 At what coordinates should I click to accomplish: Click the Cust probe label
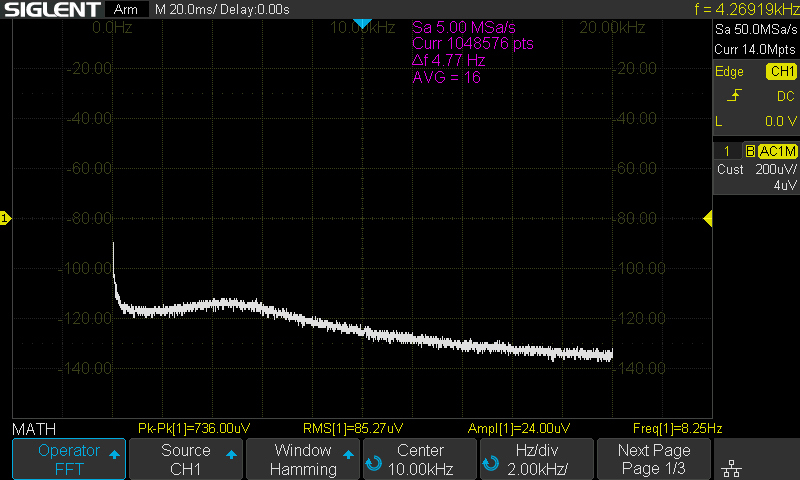(x=730, y=169)
